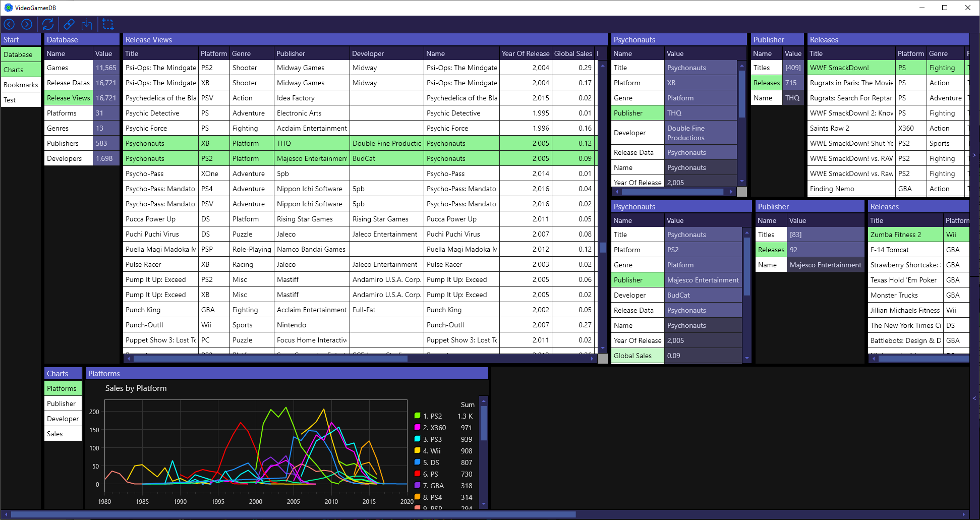This screenshot has width=980, height=520.
Task: Select the Publishers row in Database table
Action: pos(82,143)
